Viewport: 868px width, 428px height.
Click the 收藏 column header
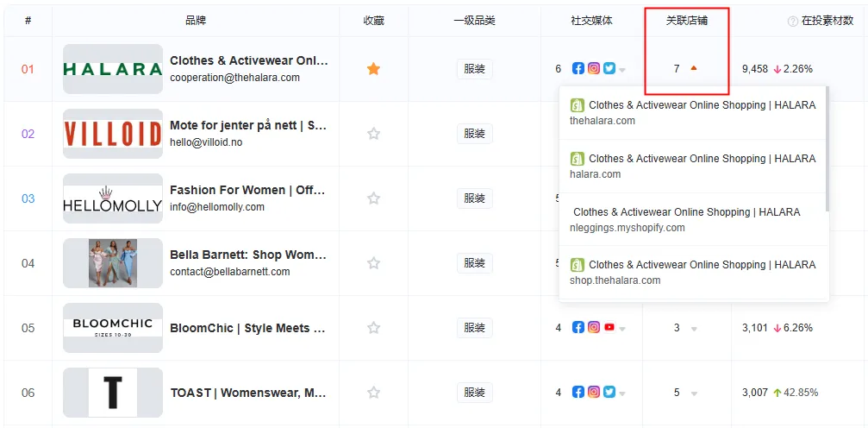373,21
